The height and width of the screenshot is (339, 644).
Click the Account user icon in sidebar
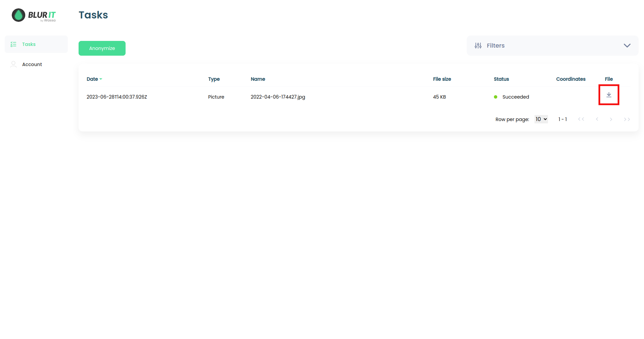[13, 64]
